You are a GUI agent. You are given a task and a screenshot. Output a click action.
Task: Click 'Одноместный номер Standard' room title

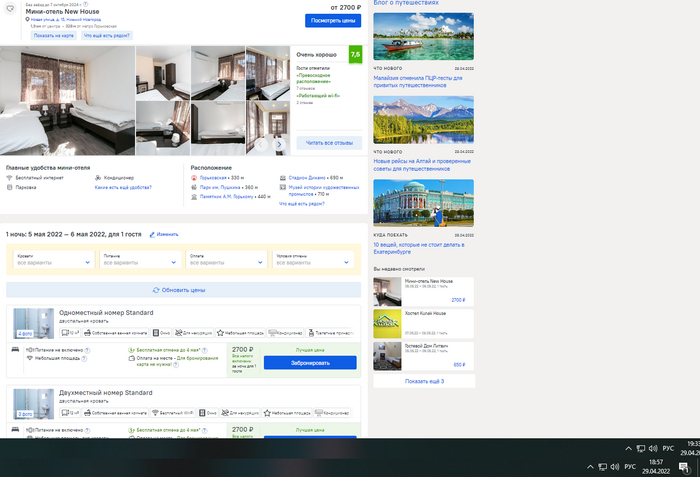[x=106, y=313]
